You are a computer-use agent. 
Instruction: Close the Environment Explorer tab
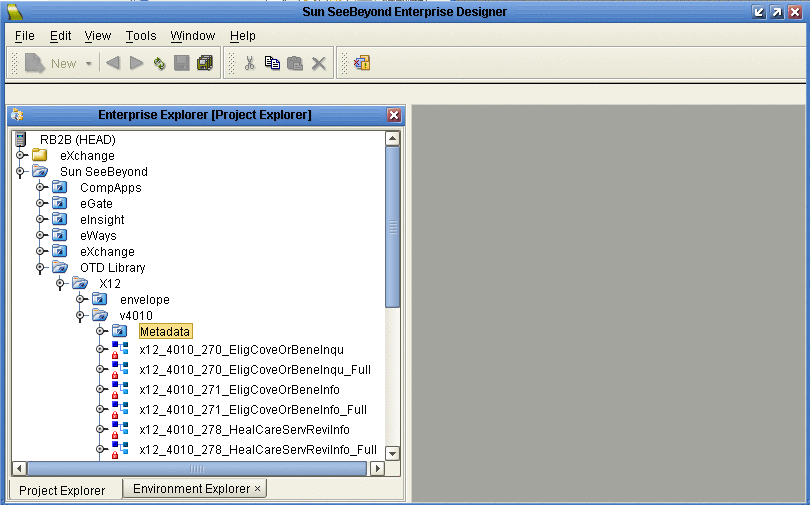coord(257,488)
